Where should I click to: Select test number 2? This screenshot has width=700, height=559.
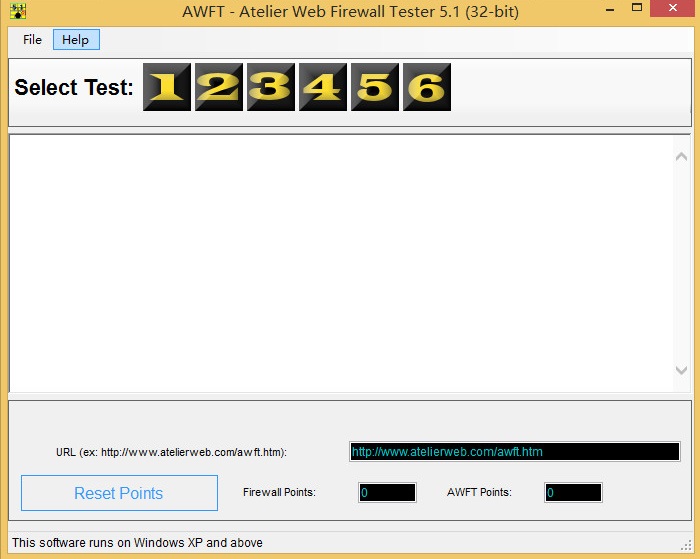pyautogui.click(x=219, y=87)
